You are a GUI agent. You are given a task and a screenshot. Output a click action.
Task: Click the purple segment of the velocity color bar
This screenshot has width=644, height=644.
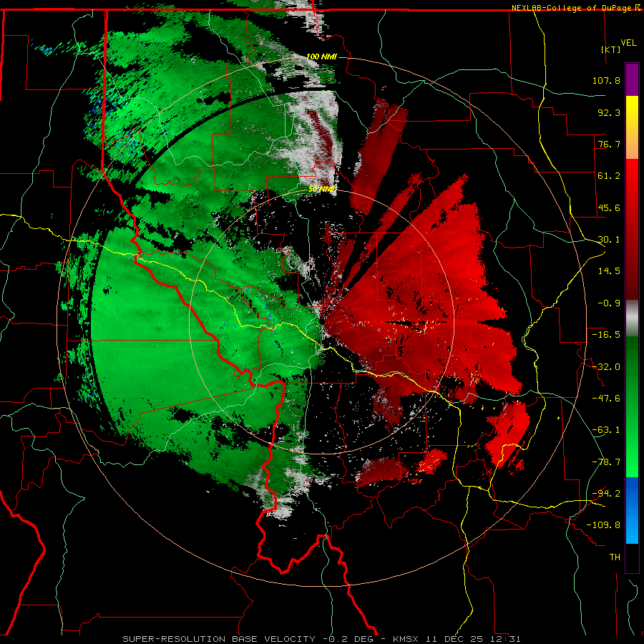click(632, 80)
